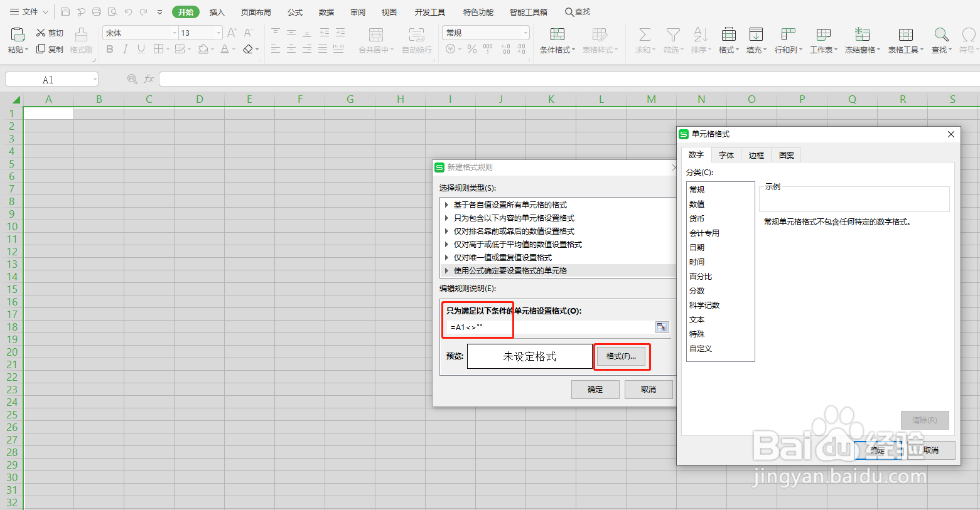Click the Format Painter (格式刷) icon
Viewport: 980px width, 510px height.
tap(81, 35)
